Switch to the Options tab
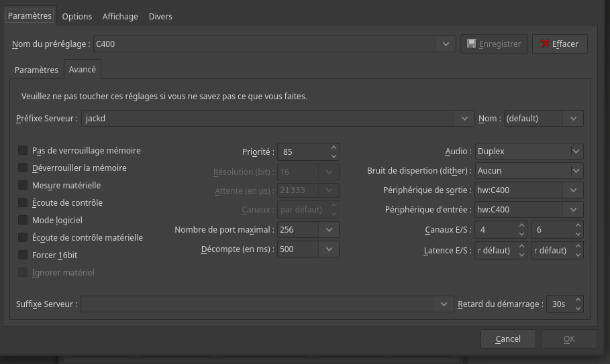This screenshot has width=610, height=364. point(77,16)
